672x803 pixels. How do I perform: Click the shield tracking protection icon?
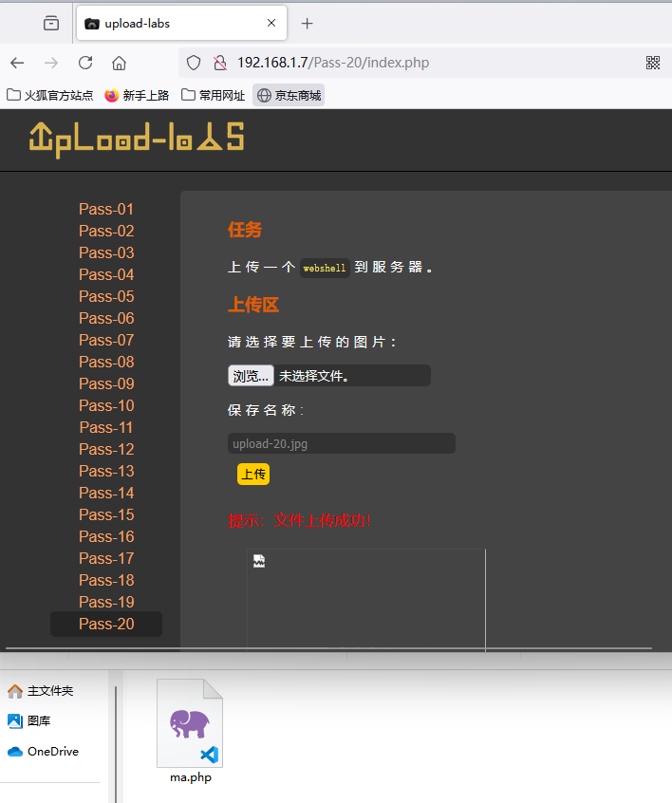click(194, 63)
